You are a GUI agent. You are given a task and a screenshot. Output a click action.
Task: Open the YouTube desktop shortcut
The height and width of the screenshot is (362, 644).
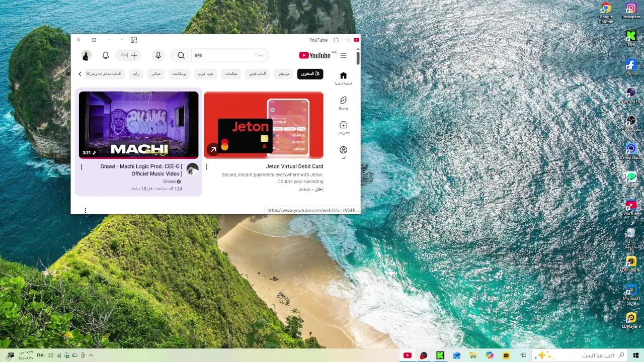click(631, 208)
